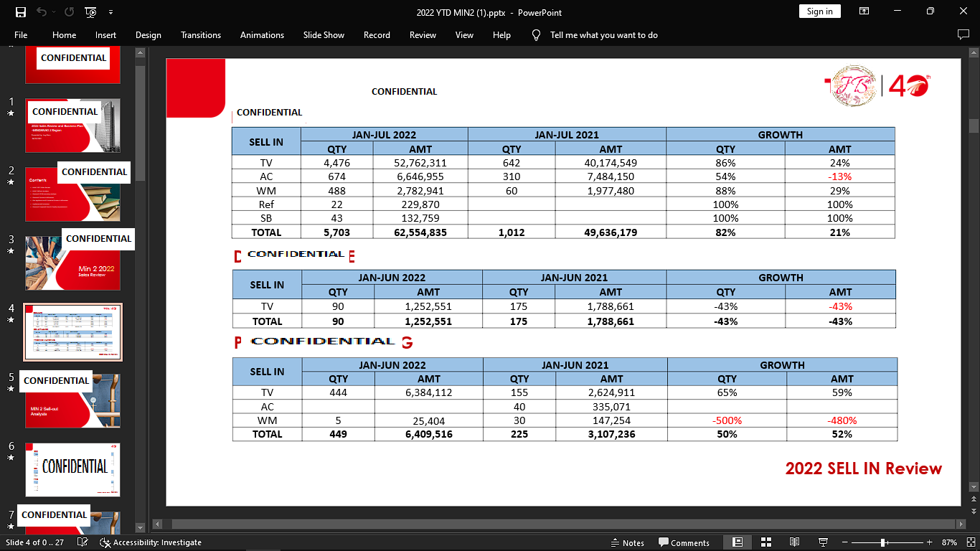Click the '49,636,179' total cell

pyautogui.click(x=611, y=232)
